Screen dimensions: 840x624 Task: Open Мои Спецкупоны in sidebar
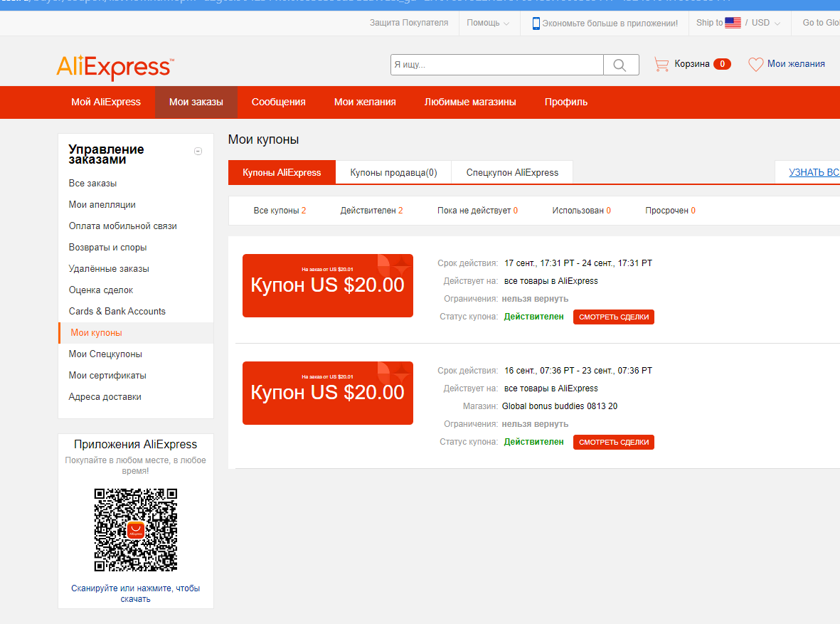pos(105,354)
